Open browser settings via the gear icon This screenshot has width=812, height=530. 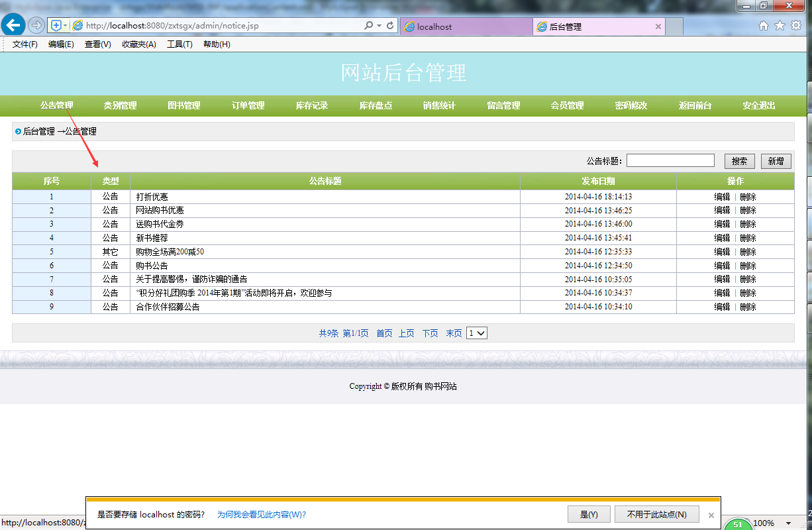(796, 25)
